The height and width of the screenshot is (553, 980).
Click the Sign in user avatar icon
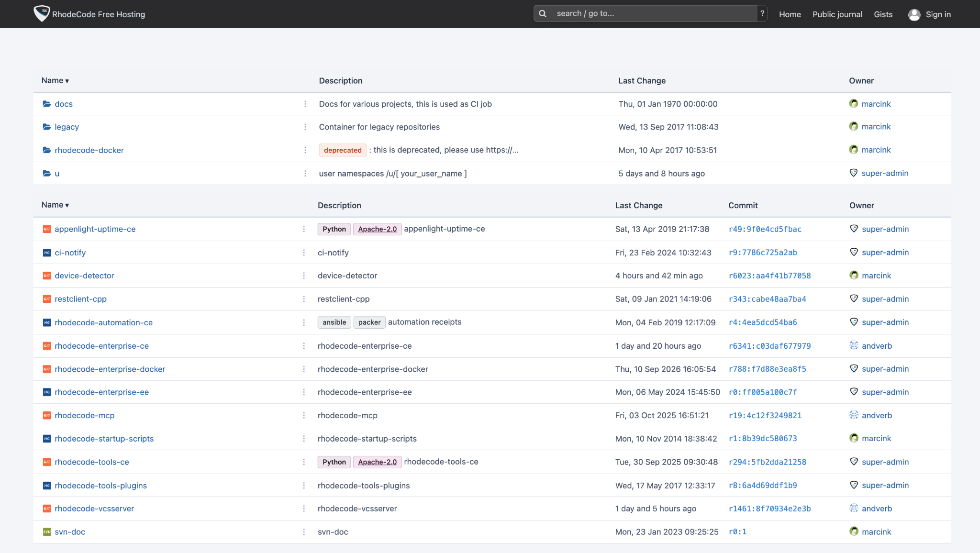click(x=914, y=14)
